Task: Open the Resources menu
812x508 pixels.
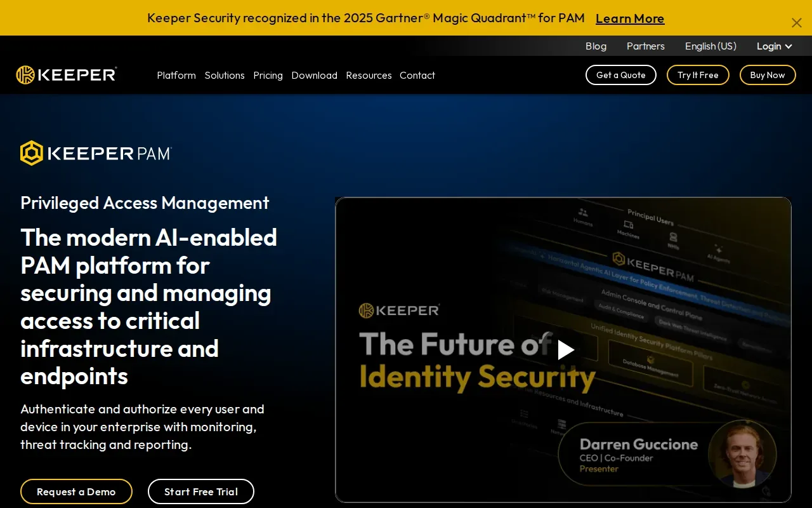Action: click(369, 76)
